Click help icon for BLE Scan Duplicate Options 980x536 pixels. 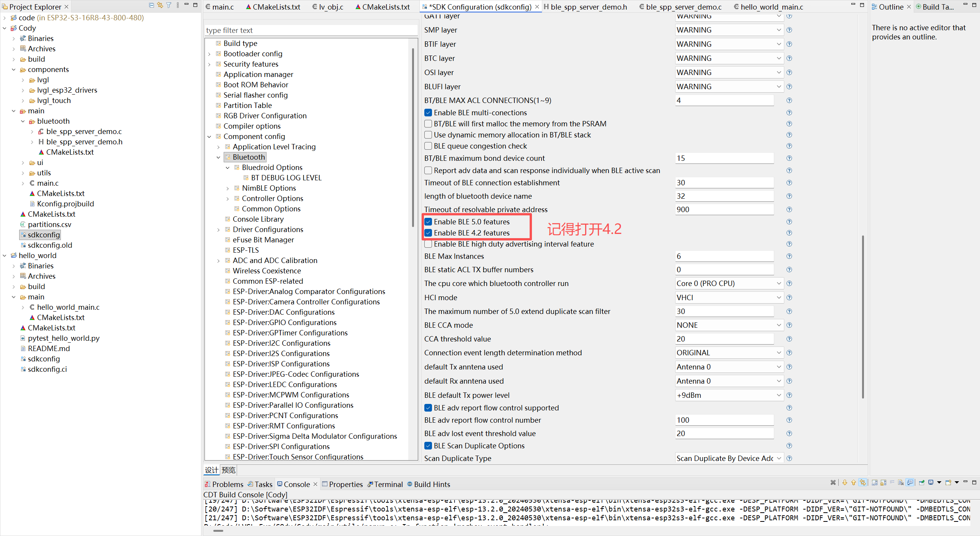(x=789, y=446)
